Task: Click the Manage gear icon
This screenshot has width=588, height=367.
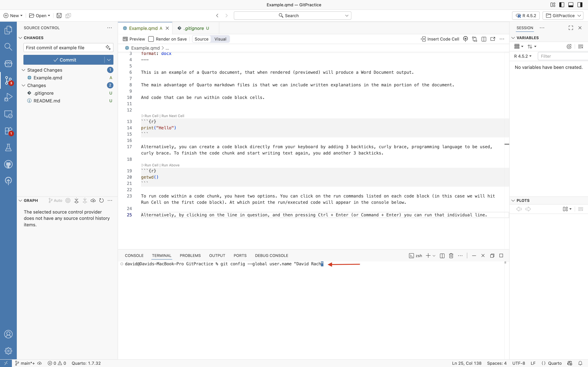Action: coord(8,351)
